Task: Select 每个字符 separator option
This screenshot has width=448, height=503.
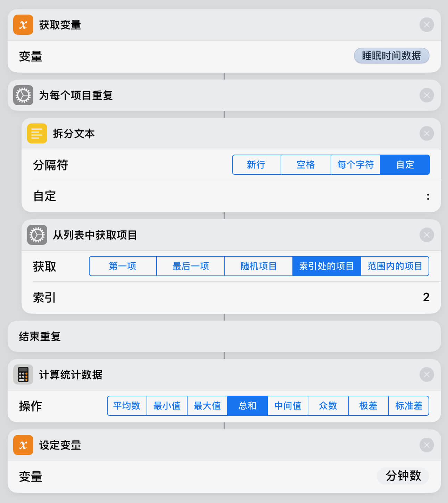Action: click(355, 165)
